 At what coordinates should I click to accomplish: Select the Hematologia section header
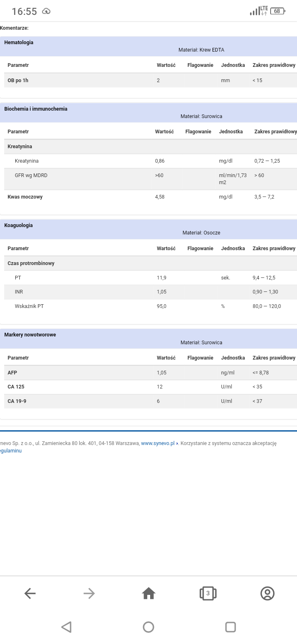point(19,43)
